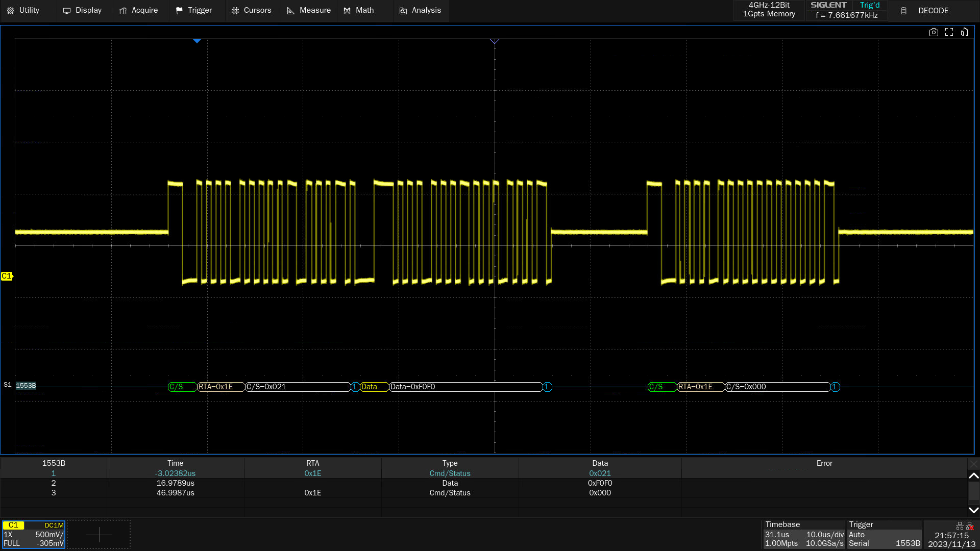Open the Timebase settings box
This screenshot has height=551, width=980.
tap(804, 535)
